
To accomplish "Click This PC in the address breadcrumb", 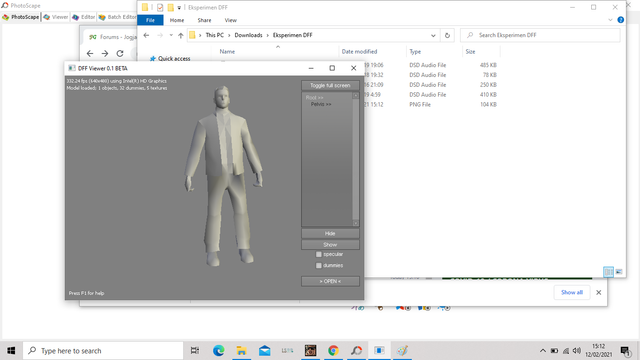I will [x=215, y=35].
